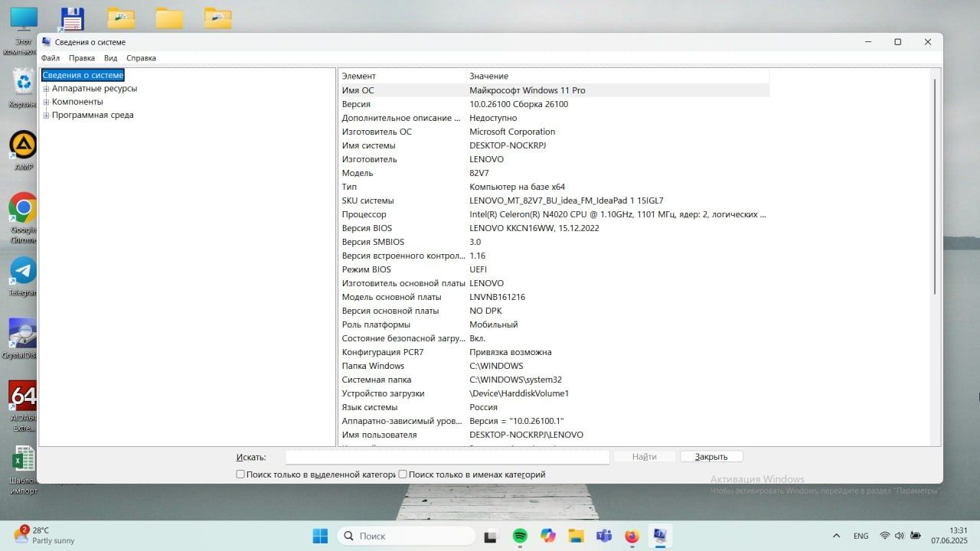The image size is (980, 551).
Task: Switch to Spotify in the taskbar
Action: pos(520,536)
